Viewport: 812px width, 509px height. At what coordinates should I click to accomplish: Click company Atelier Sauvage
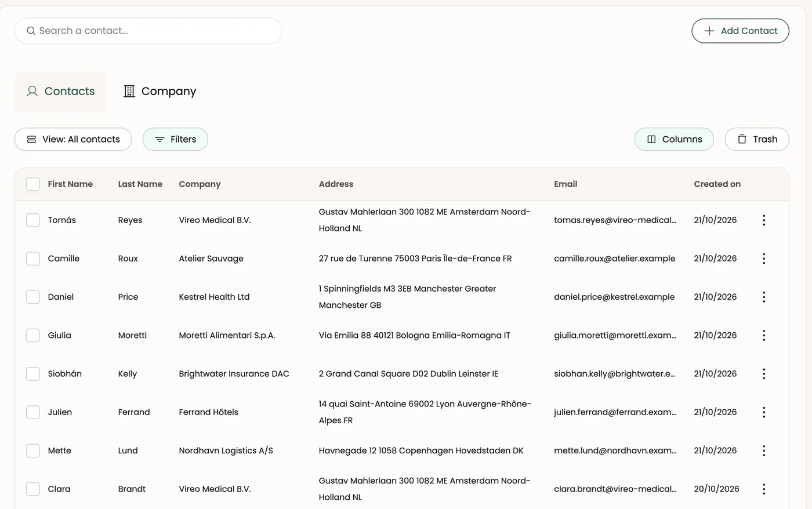click(x=211, y=259)
